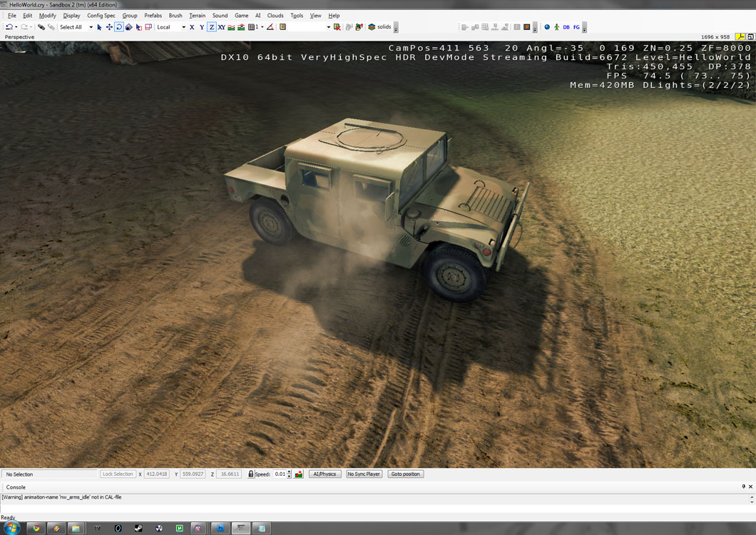Click the Lock Selection button
Screen dimensions: 756x535
point(118,474)
